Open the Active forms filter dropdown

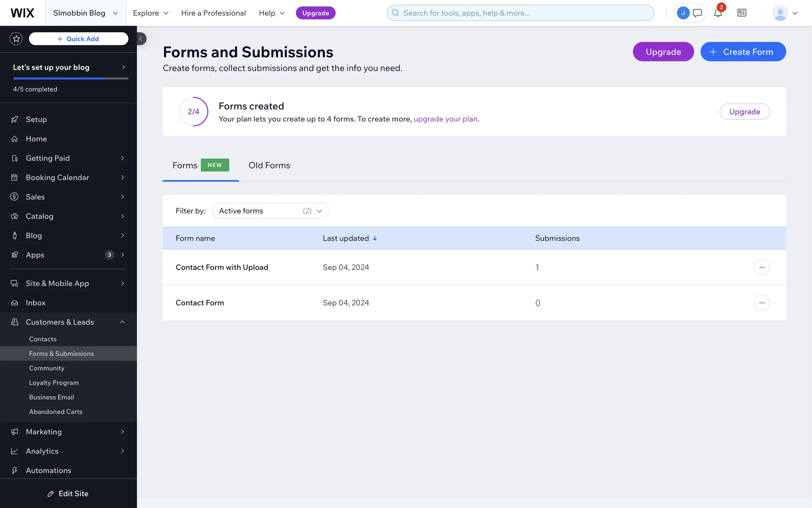point(270,211)
